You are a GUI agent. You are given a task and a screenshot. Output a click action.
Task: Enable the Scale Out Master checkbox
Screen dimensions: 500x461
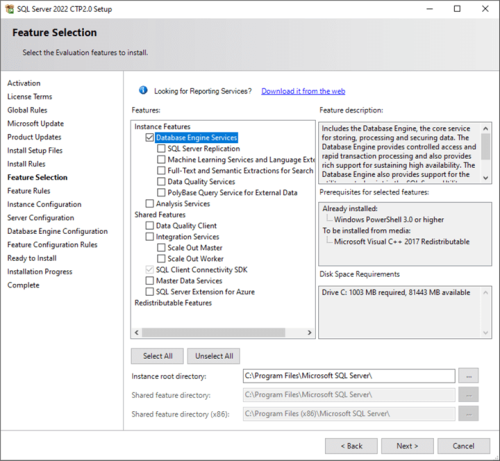[161, 247]
